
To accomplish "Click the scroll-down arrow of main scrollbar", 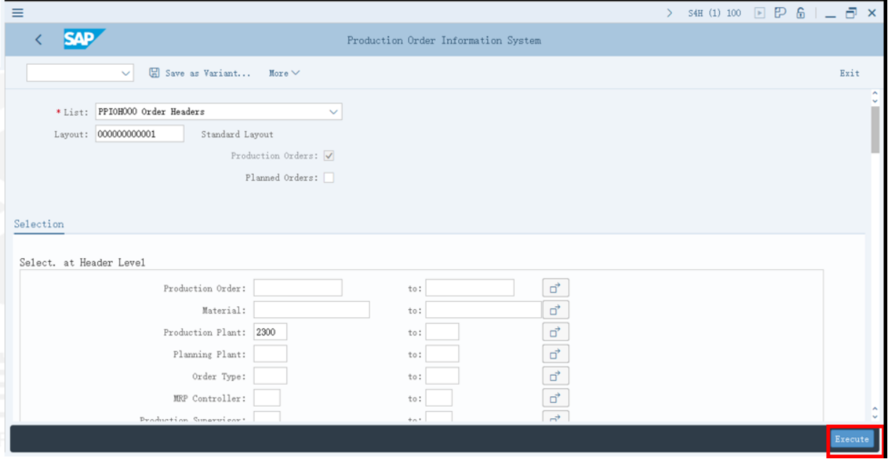I will (875, 416).
